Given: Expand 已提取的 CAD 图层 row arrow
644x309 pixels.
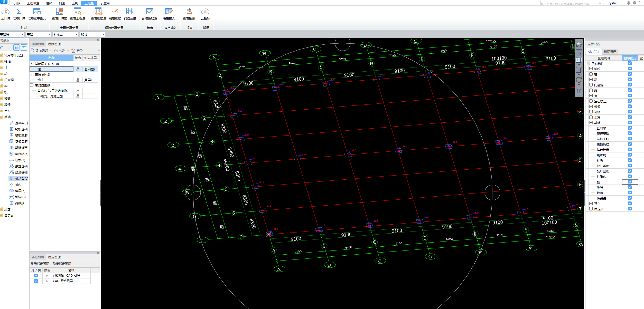Looking at the screenshot, I should (x=47, y=276).
